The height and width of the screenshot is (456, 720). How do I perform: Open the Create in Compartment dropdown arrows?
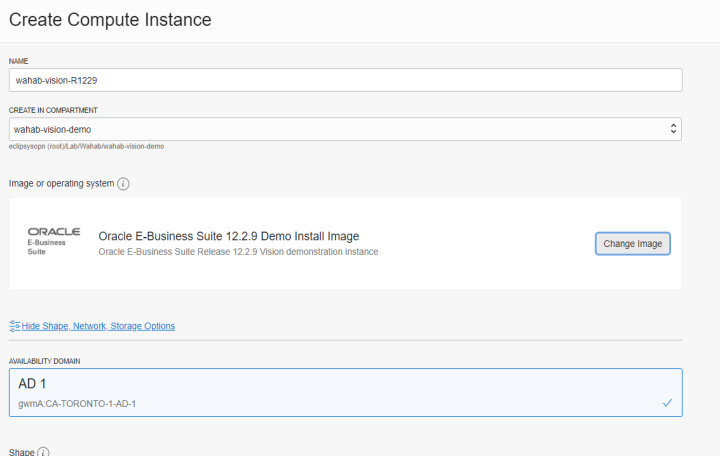tap(673, 129)
